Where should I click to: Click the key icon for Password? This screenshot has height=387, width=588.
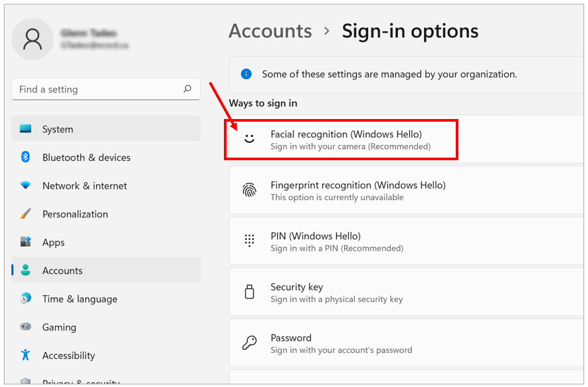pyautogui.click(x=249, y=342)
